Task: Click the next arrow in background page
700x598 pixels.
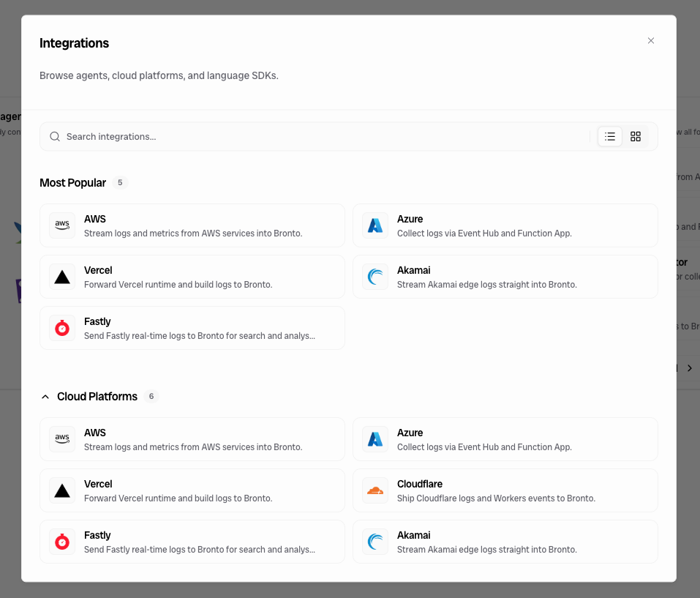Action: point(690,368)
